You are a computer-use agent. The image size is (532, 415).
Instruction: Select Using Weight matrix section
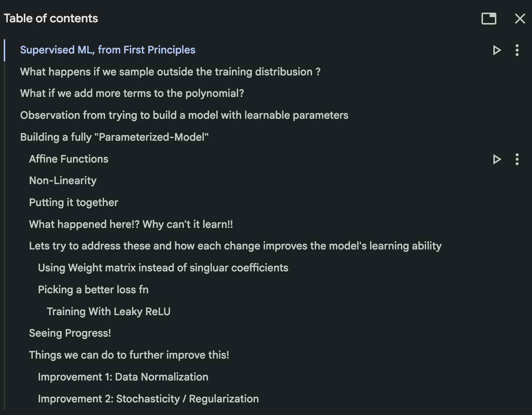coord(163,268)
